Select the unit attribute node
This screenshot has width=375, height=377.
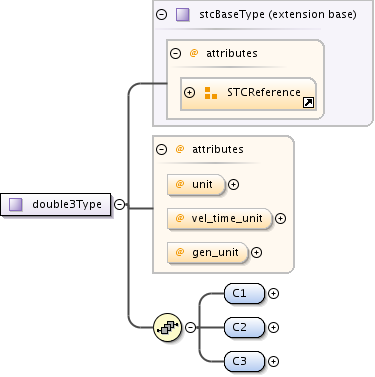coord(196,184)
